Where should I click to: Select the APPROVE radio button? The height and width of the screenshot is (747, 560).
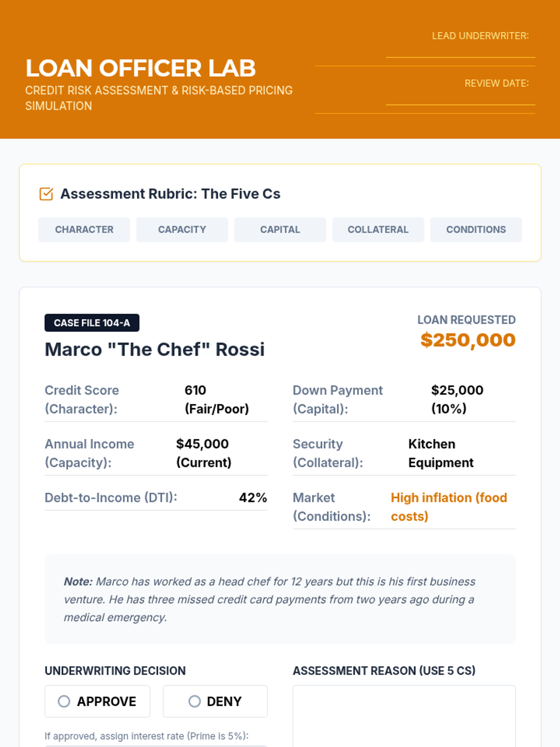64,701
